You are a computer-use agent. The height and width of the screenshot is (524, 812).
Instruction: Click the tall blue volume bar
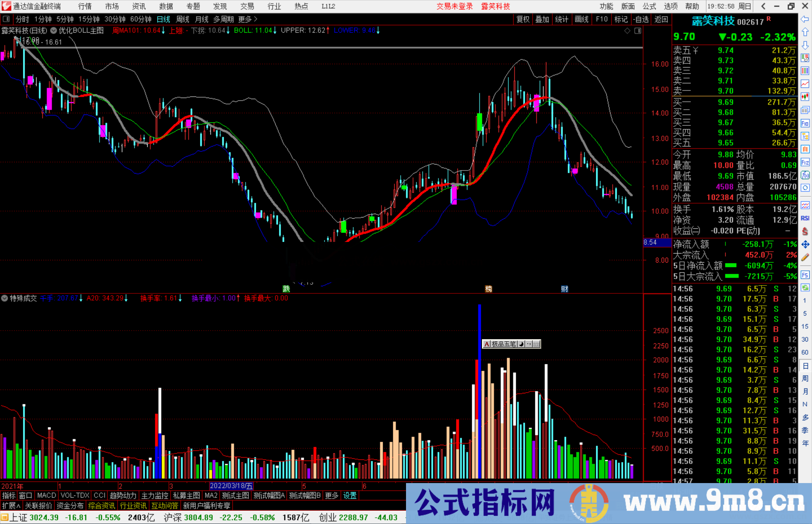479,376
